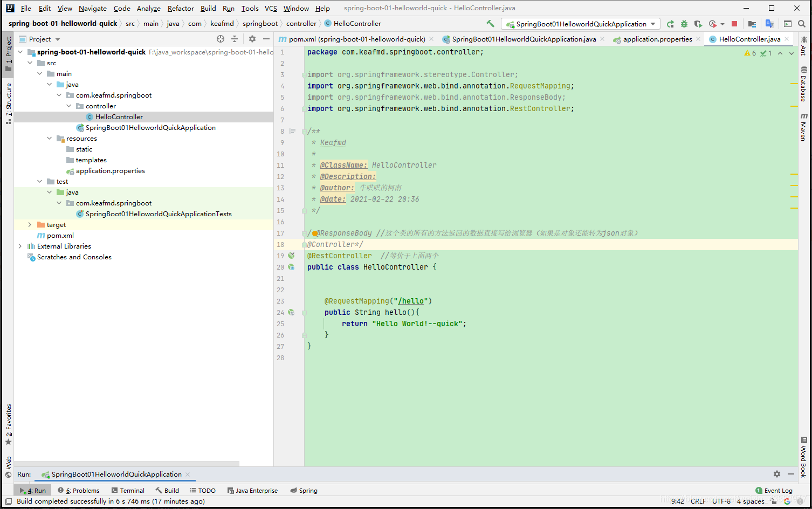The height and width of the screenshot is (509, 812).
Task: Switch to application.properties editor tab
Action: [657, 39]
